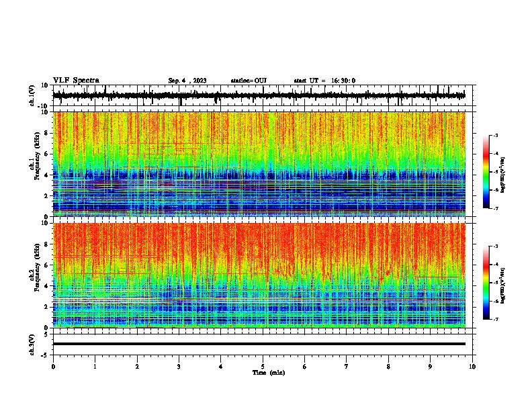The width and height of the screenshot is (532, 411).
Task: Click the "-4" label on ch.2 color bar
Action: pyautogui.click(x=495, y=264)
